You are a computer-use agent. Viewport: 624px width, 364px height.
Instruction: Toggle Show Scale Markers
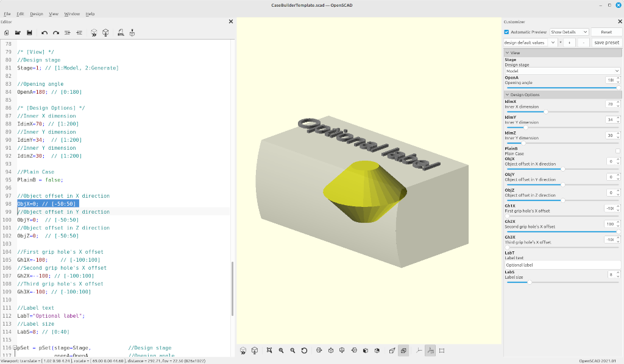430,351
